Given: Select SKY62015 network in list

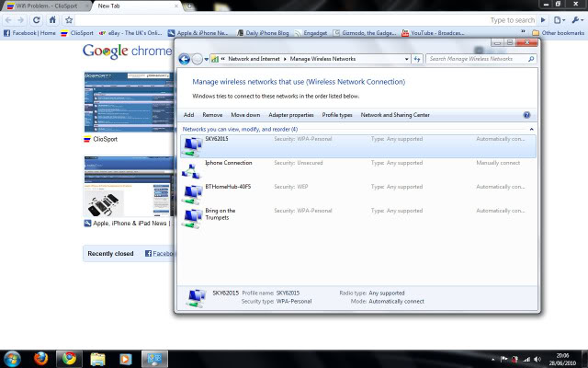Looking at the screenshot, I should point(358,146).
